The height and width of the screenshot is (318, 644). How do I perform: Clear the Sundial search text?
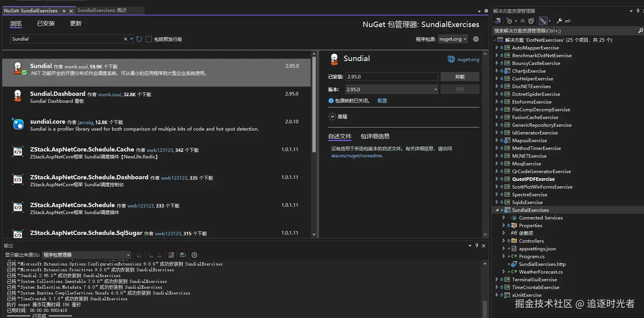(x=125, y=39)
